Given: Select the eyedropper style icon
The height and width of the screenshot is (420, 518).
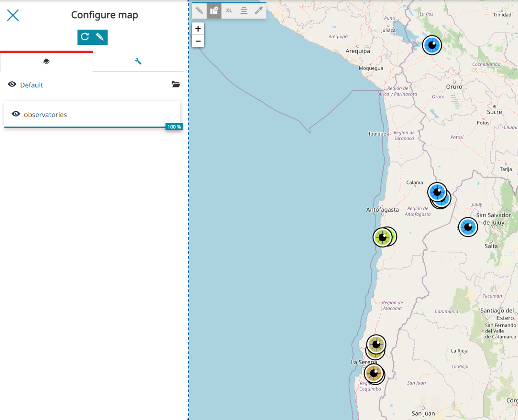Looking at the screenshot, I should click(259, 11).
